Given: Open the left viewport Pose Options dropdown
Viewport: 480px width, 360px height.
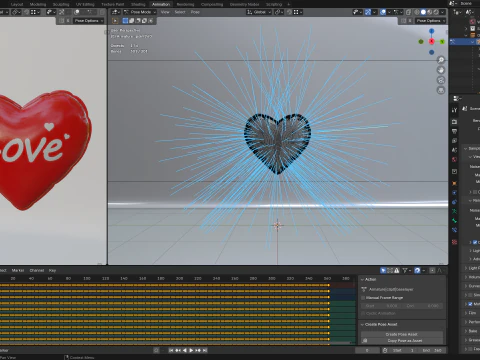Looking at the screenshot, I should (89, 21).
